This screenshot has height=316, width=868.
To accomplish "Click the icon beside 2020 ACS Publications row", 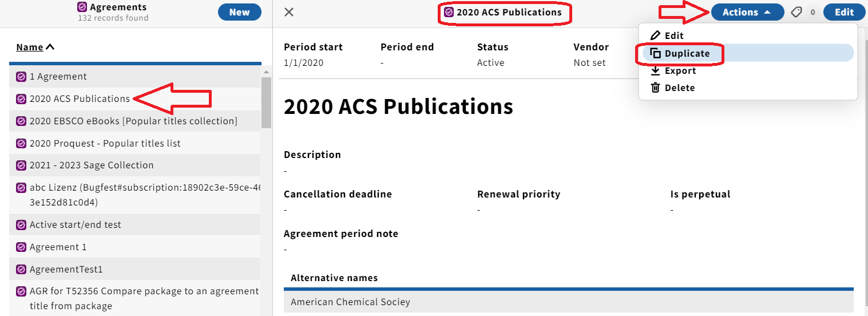I will pyautogui.click(x=21, y=99).
